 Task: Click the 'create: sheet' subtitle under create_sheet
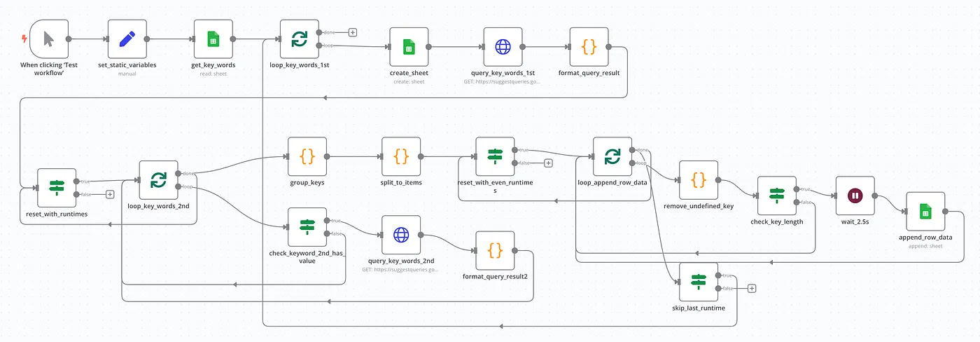click(409, 82)
